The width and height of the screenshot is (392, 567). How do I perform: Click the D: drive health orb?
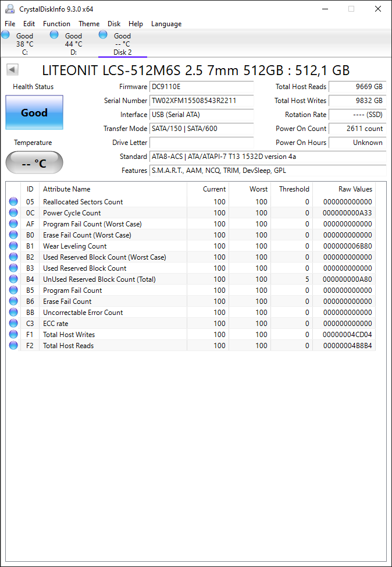pos(54,34)
